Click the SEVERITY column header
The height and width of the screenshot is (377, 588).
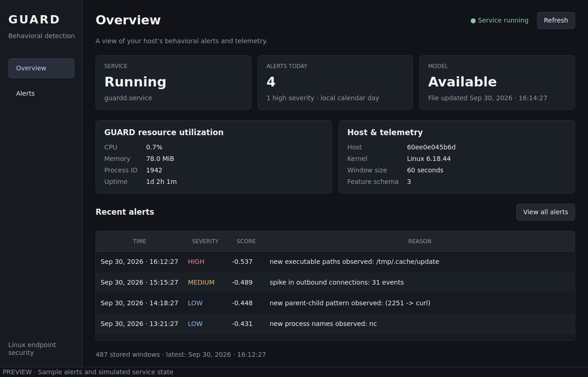click(x=205, y=241)
